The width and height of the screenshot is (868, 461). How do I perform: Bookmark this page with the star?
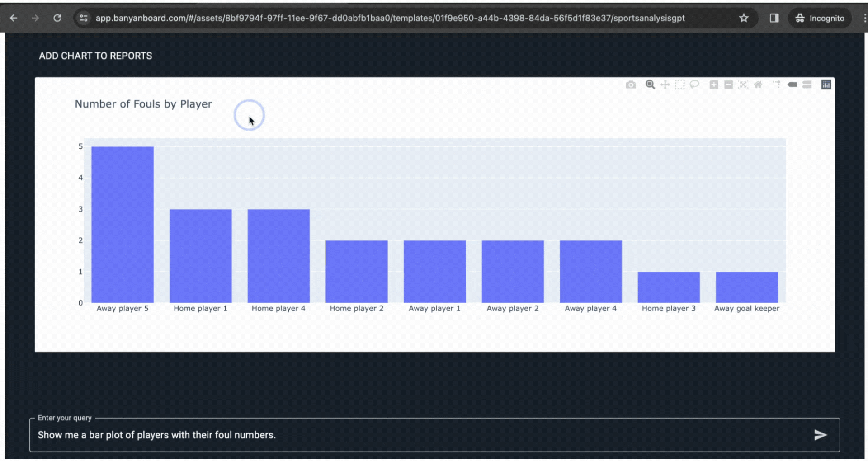point(744,18)
